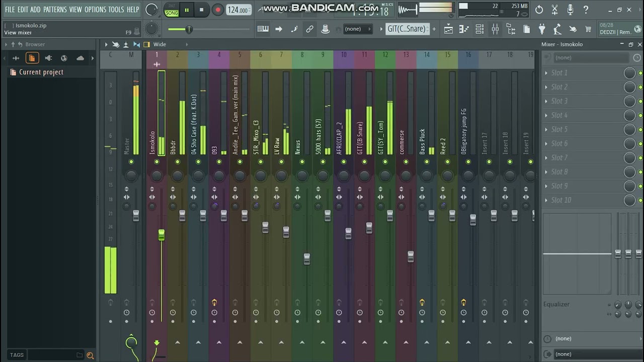Select the browser Current project files tab icon

(x=32, y=58)
